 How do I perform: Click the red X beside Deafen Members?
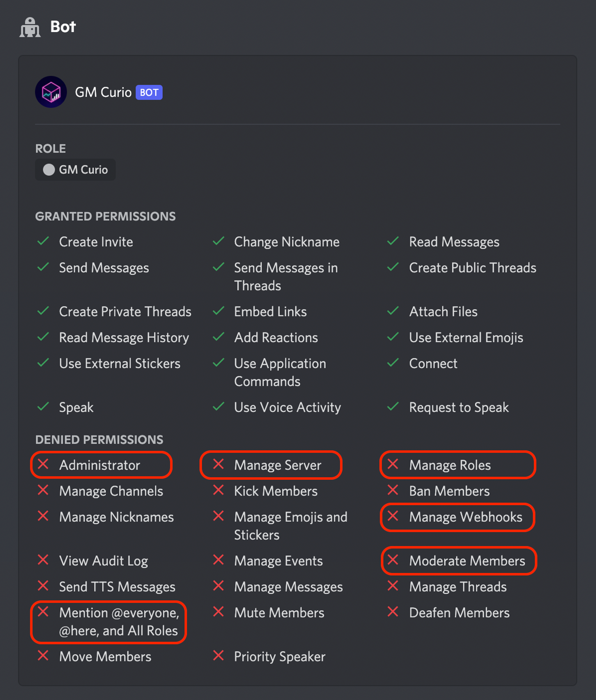(x=393, y=611)
